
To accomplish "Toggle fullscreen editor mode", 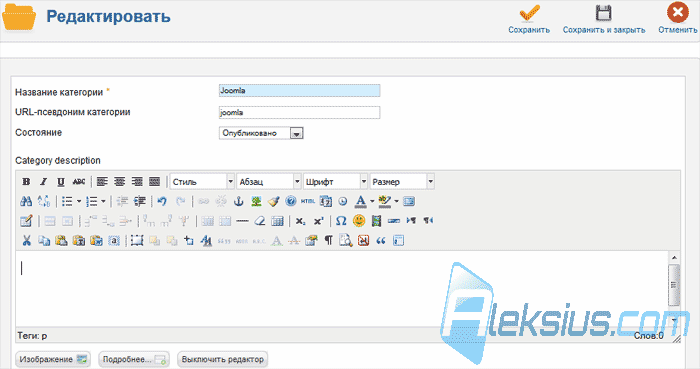I will point(409,201).
